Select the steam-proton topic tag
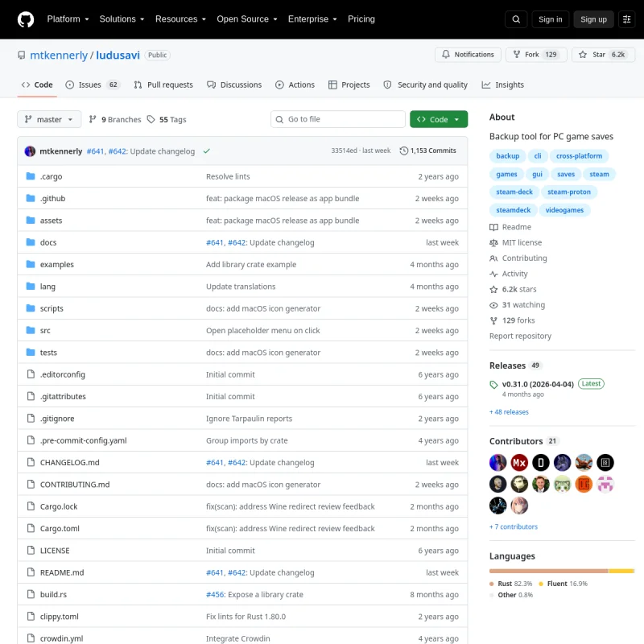 click(569, 192)
